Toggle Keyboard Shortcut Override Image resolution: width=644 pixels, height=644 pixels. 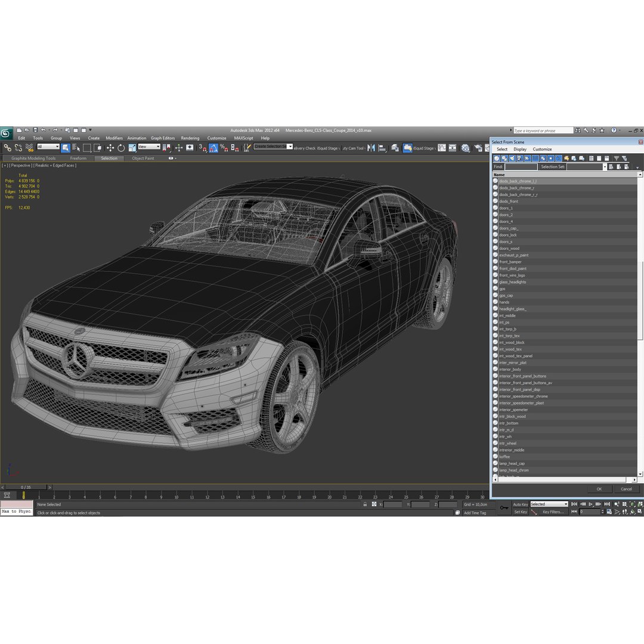coord(190,148)
